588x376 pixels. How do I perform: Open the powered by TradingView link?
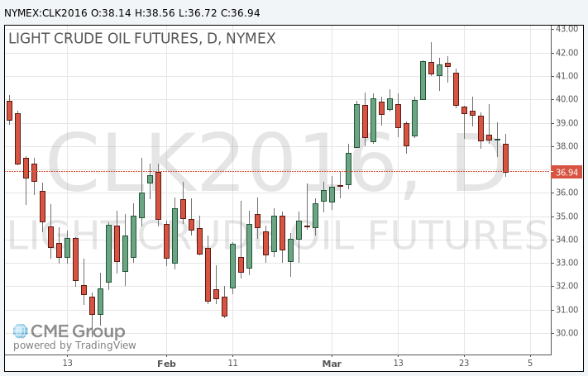74,345
